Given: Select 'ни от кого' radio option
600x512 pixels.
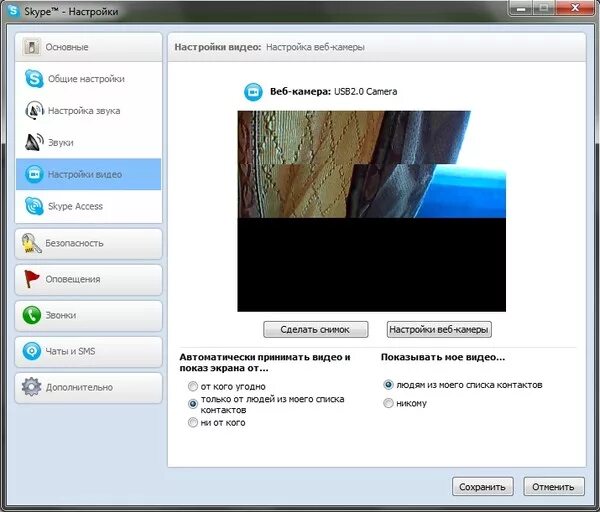Looking at the screenshot, I should (193, 422).
